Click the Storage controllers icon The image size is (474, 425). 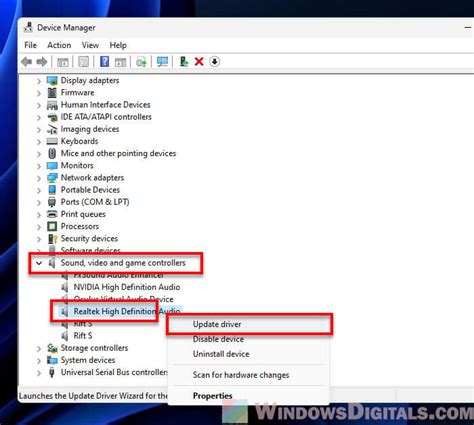[52, 348]
